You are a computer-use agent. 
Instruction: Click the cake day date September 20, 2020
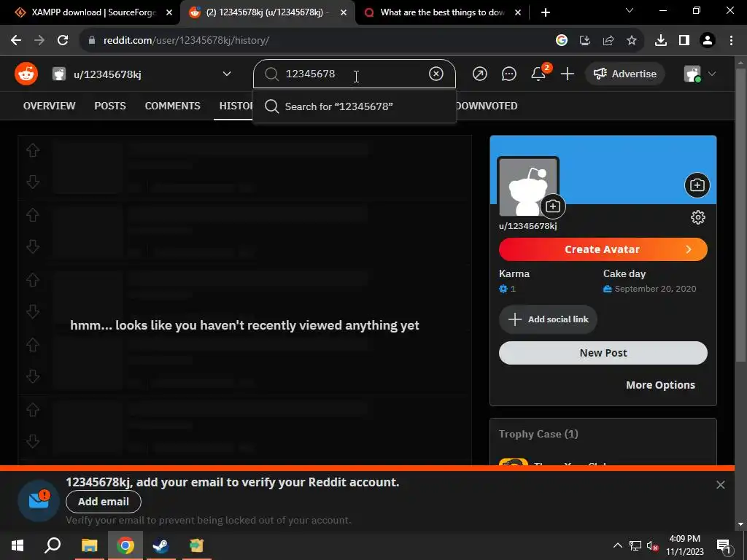(x=655, y=289)
